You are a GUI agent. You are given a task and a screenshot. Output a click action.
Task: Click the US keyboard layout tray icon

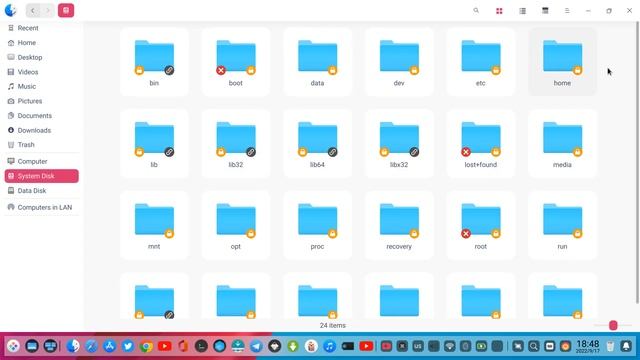tap(418, 347)
